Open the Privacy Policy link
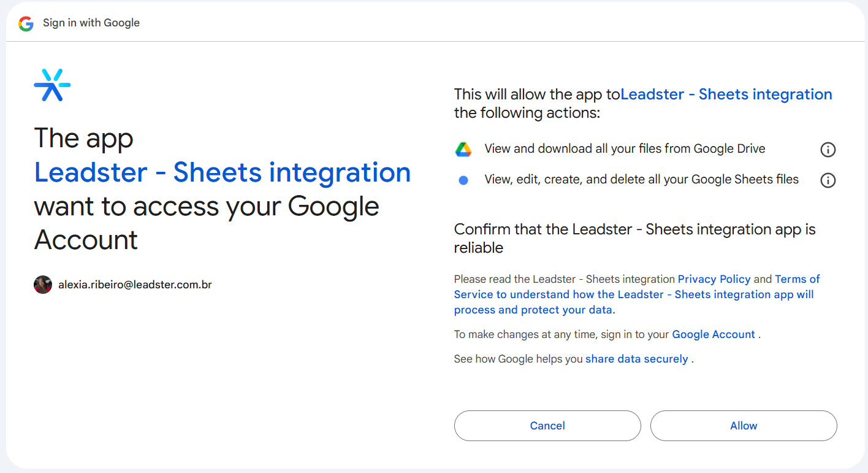Screen dimensions: 868x473 pos(714,279)
